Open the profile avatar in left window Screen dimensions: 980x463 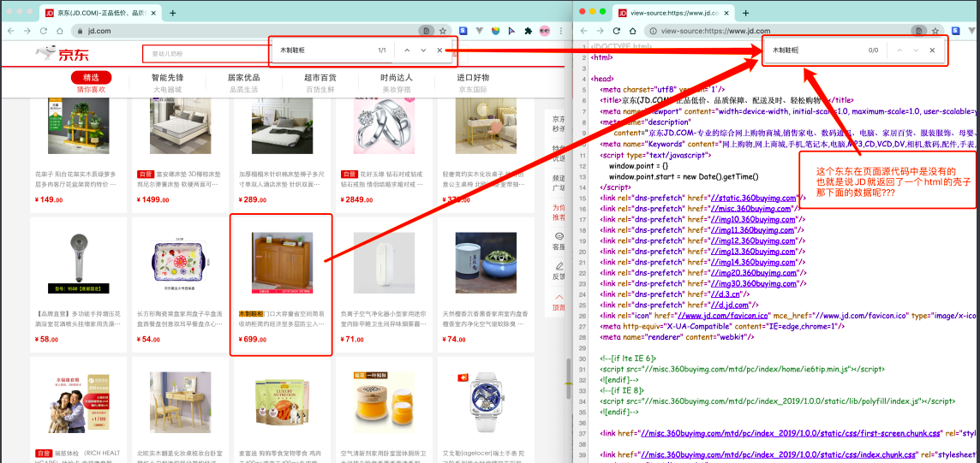[544, 31]
